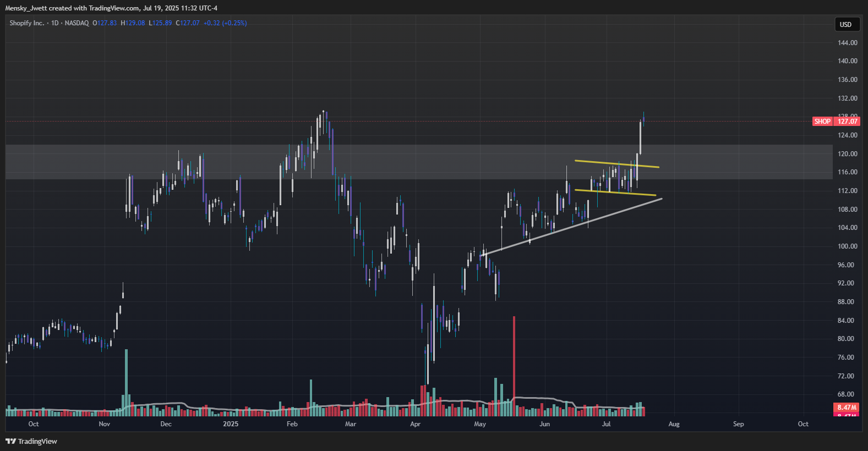Select the high value H129.08
Image resolution: width=868 pixels, height=451 pixels.
133,23
